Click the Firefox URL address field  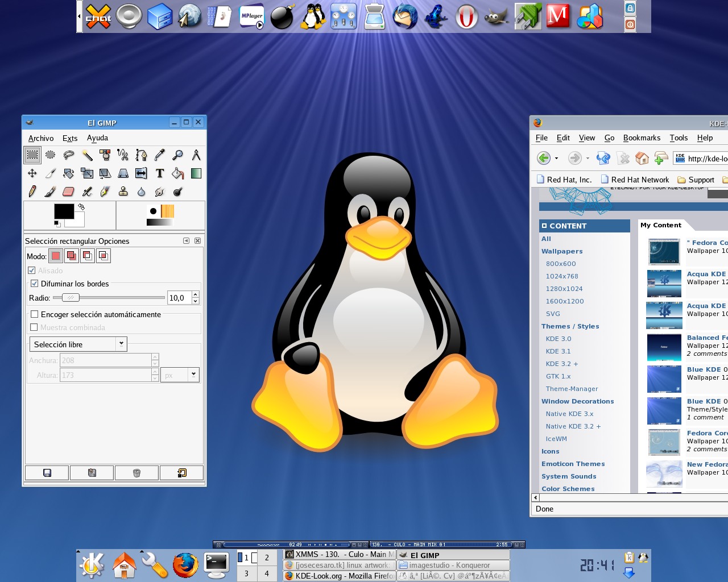pyautogui.click(x=701, y=159)
